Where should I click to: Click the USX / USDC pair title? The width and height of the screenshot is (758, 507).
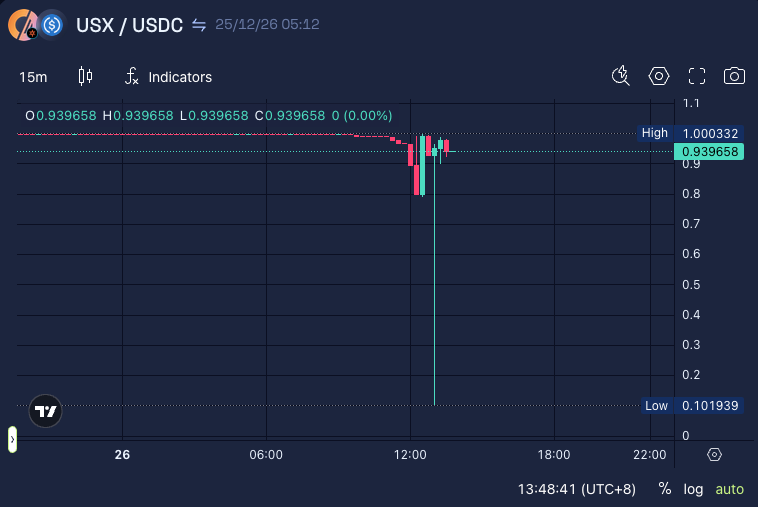(129, 25)
